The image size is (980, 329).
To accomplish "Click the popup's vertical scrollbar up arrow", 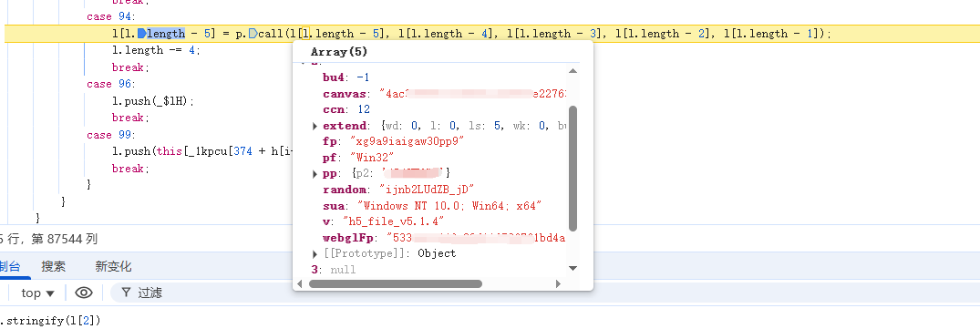I will (x=573, y=70).
